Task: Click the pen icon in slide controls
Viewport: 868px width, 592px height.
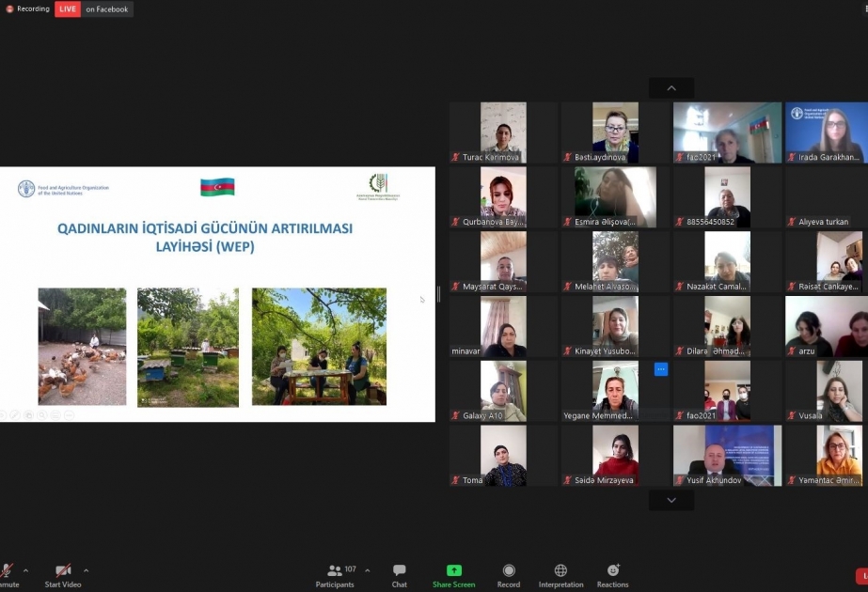Action: (x=15, y=415)
